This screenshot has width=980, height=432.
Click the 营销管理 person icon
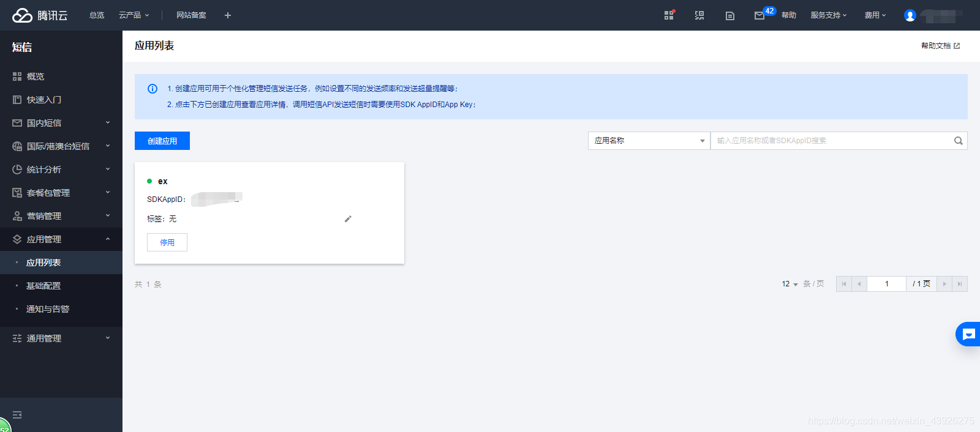click(x=17, y=216)
